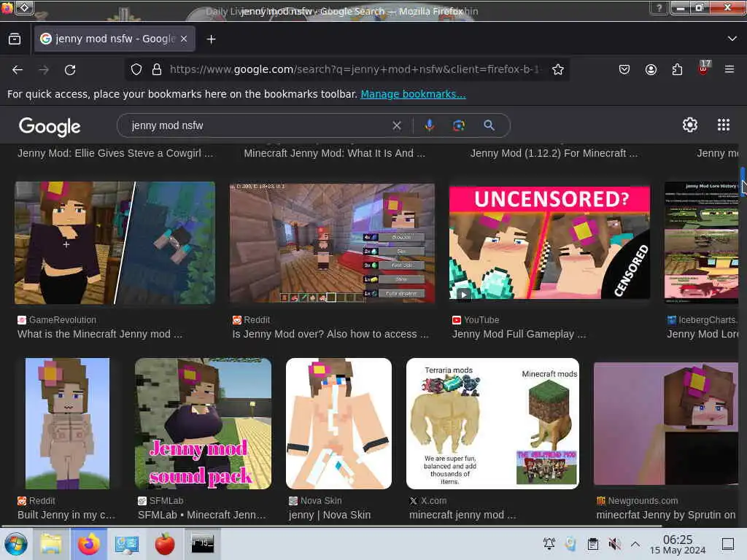Open the GameRevolution image thumbnail

(115, 243)
